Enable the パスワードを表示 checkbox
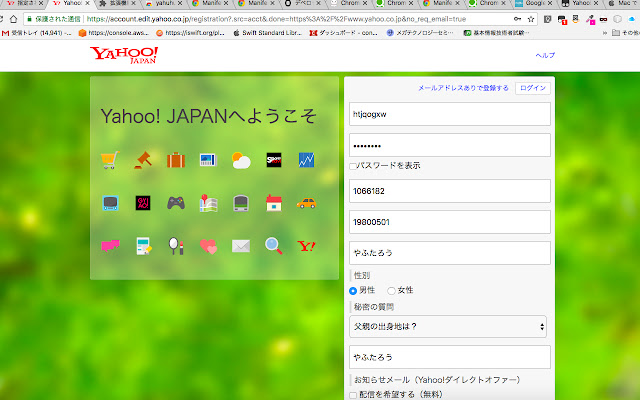Screen dimensions: 640x400 352,165
